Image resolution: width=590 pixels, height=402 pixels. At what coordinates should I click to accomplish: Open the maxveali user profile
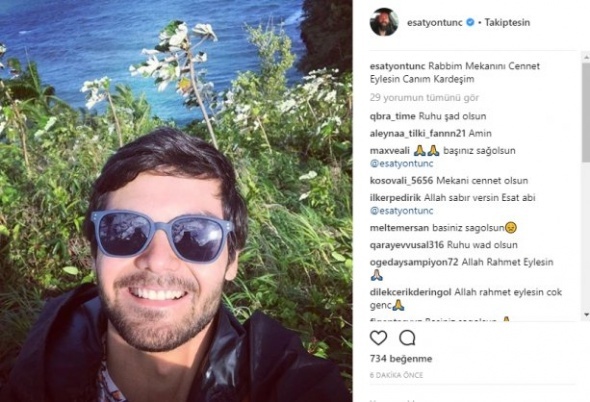click(389, 151)
